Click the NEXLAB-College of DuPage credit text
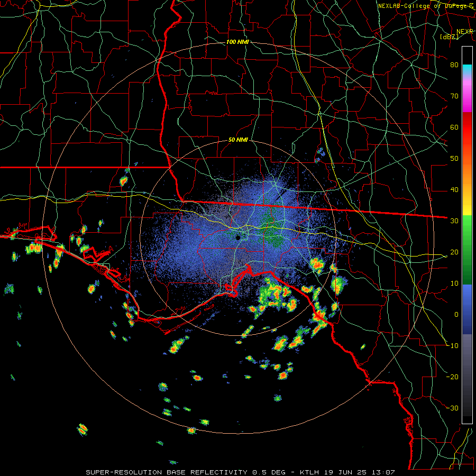Image resolution: width=476 pixels, height=476 pixels. (425, 6)
